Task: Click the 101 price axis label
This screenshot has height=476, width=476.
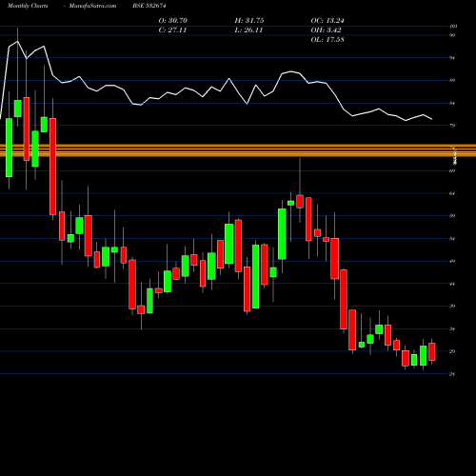Action: (x=453, y=27)
